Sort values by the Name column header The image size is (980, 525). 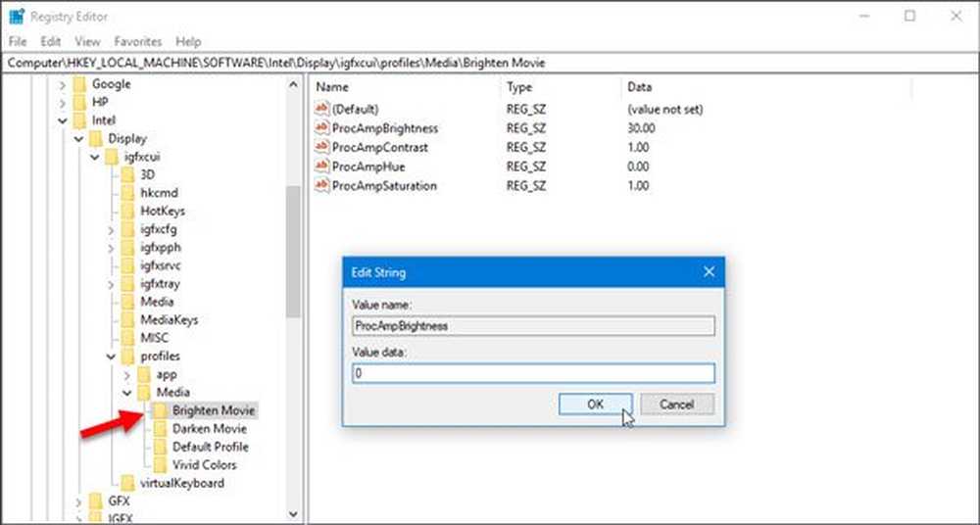point(332,87)
